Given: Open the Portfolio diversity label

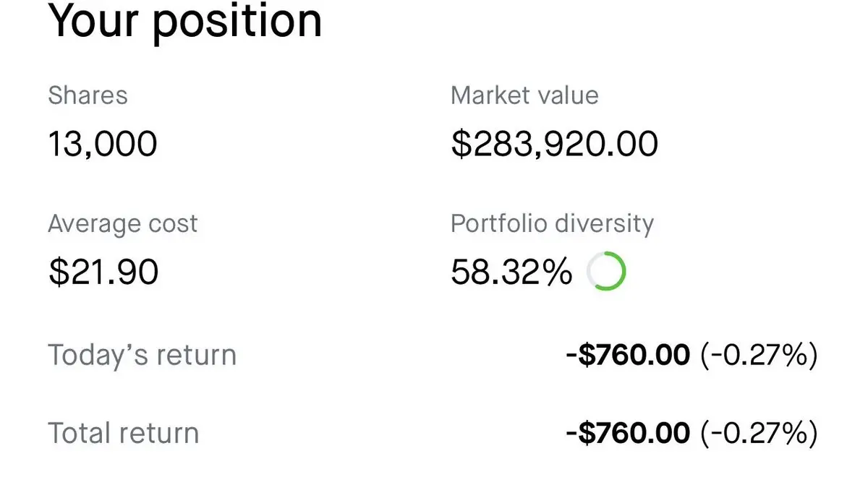Looking at the screenshot, I should click(552, 224).
